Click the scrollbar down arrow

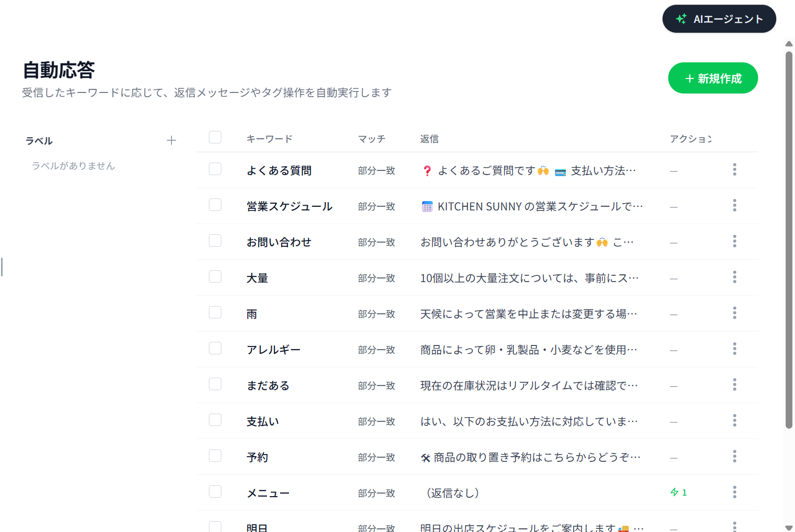tap(789, 528)
